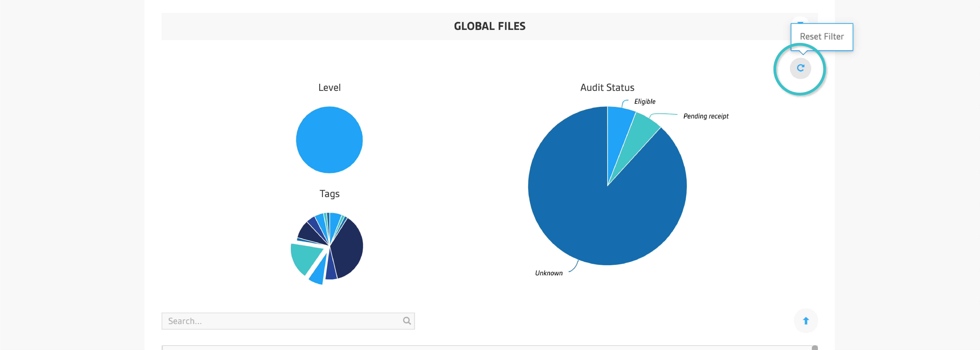Screen dimensions: 980x350
Task: Click the Reset Filter tooltip box
Action: (x=822, y=37)
